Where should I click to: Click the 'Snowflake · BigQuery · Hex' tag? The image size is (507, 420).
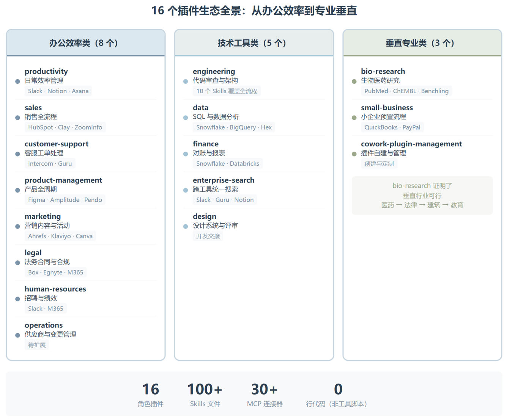click(x=234, y=127)
